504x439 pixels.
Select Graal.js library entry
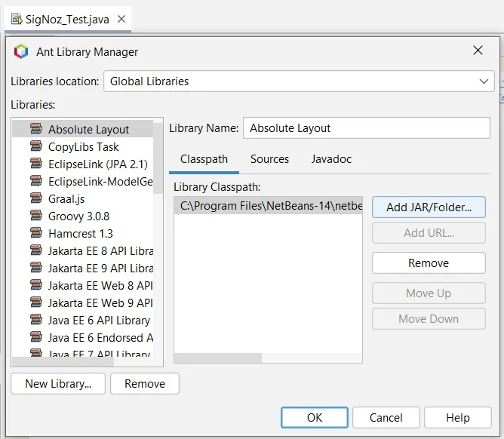[82, 198]
